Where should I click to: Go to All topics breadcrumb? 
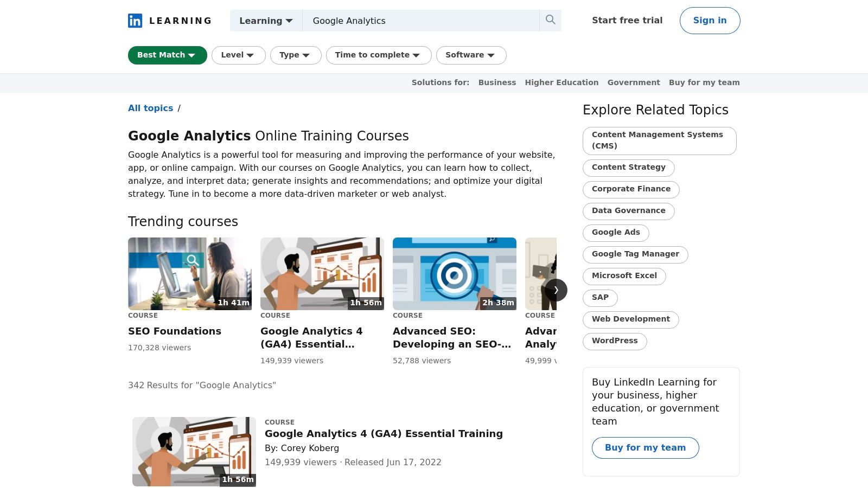pos(150,108)
